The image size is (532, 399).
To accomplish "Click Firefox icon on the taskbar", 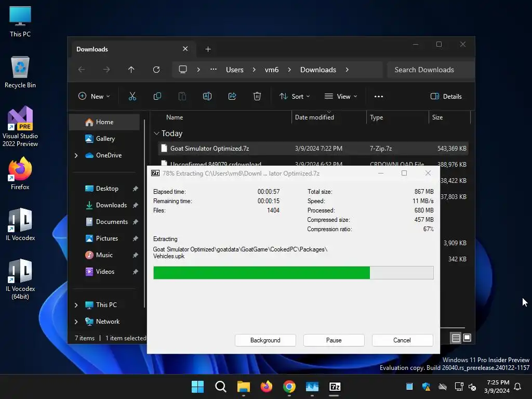I will [x=267, y=387].
